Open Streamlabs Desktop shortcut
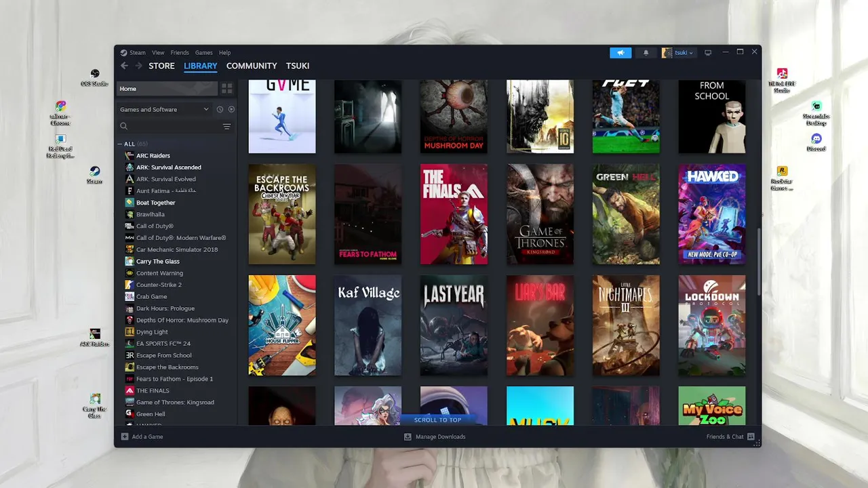Viewport: 868px width, 488px height. tap(816, 113)
